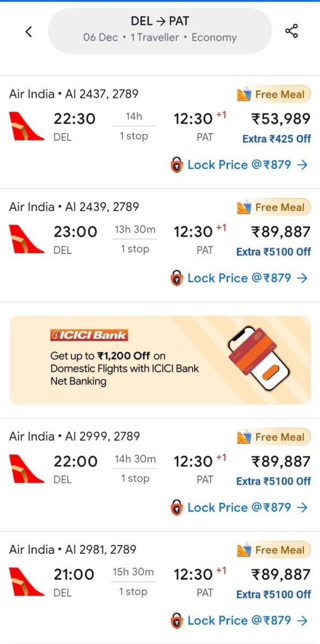Screen dimensions: 320x644
Task: Click the Extra ₹425 Off link
Action: click(276, 138)
